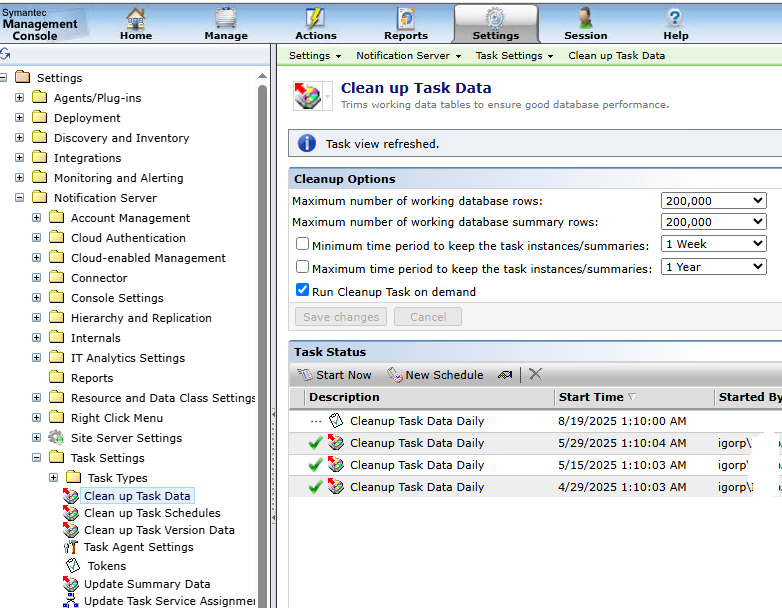Open the Help question mark icon

coord(675,18)
